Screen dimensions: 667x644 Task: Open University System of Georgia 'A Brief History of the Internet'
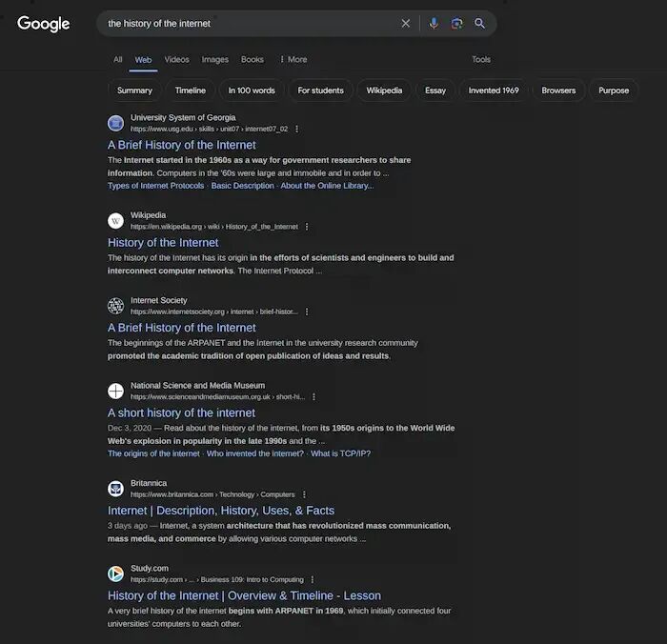point(182,145)
